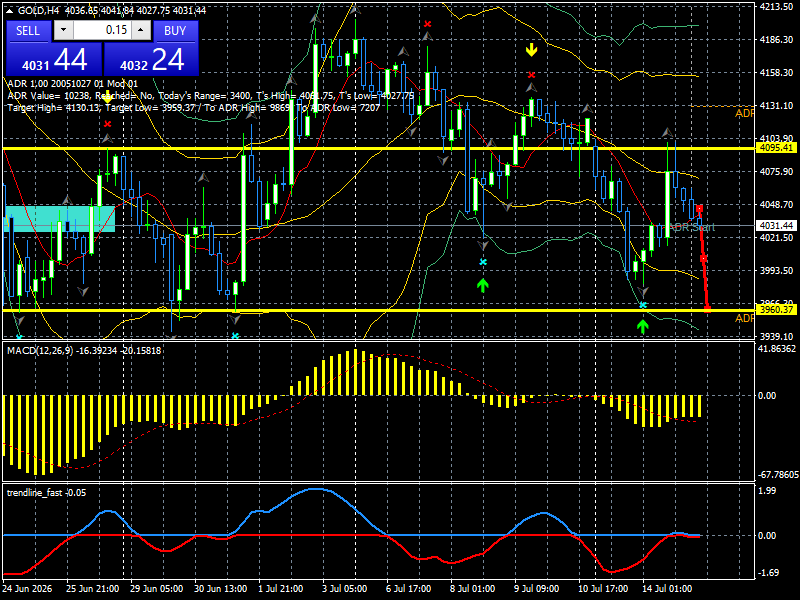
Task: Click the 30 Jun 13:00 time axis label
Action: coord(220,589)
